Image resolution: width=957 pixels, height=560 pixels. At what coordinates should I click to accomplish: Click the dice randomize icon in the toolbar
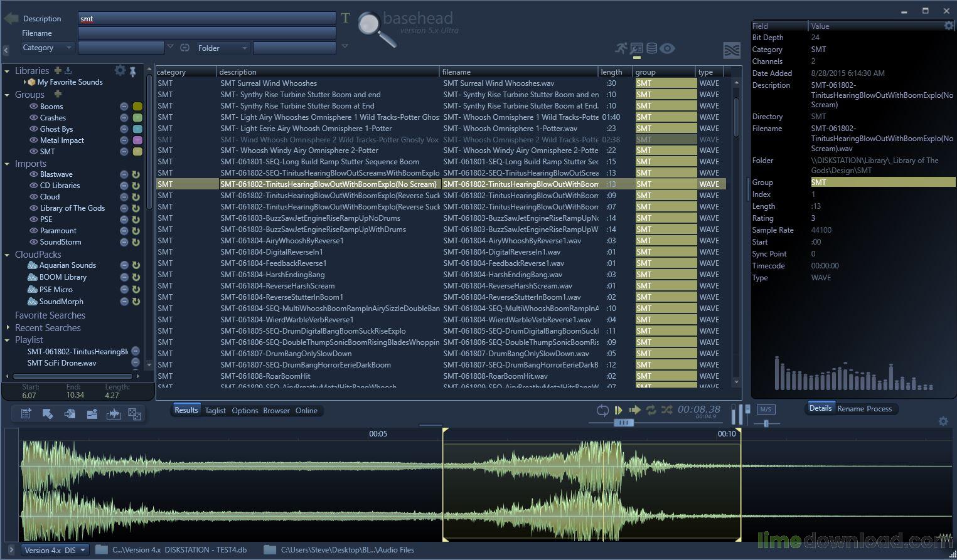pyautogui.click(x=134, y=414)
